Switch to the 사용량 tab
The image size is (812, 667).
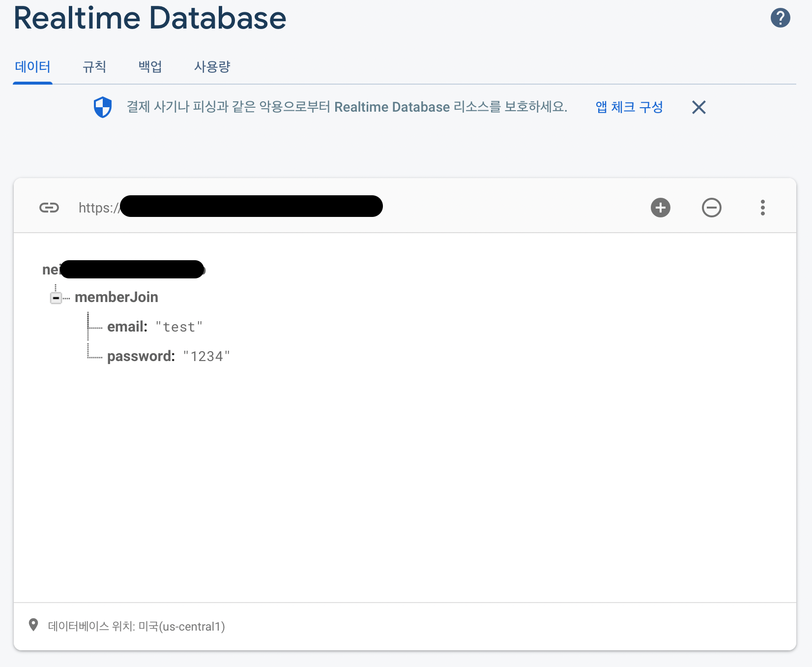212,67
